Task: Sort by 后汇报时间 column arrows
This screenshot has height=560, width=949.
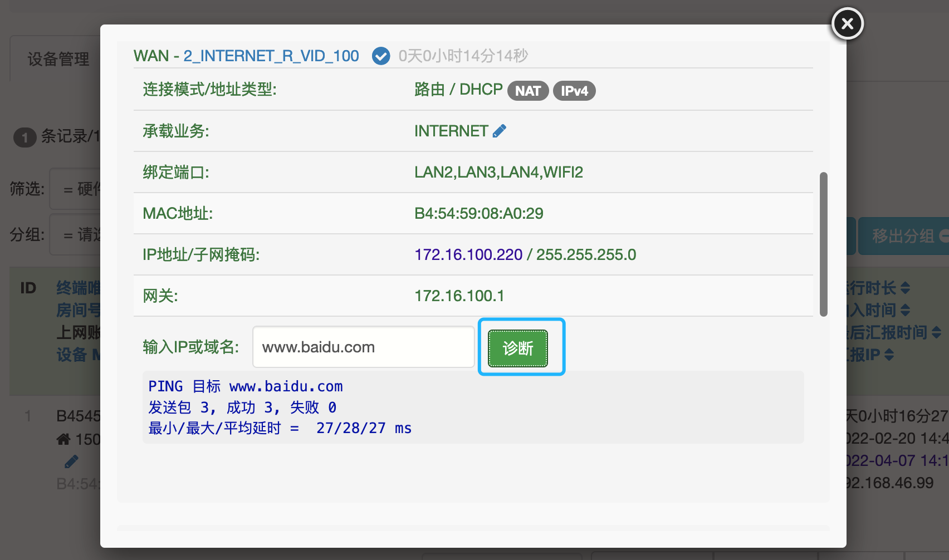Action: (936, 332)
